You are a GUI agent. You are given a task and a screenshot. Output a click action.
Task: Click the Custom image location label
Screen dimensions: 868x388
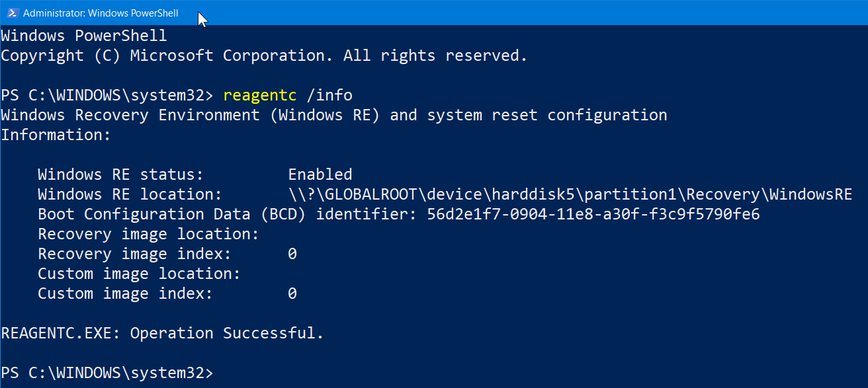coord(139,274)
